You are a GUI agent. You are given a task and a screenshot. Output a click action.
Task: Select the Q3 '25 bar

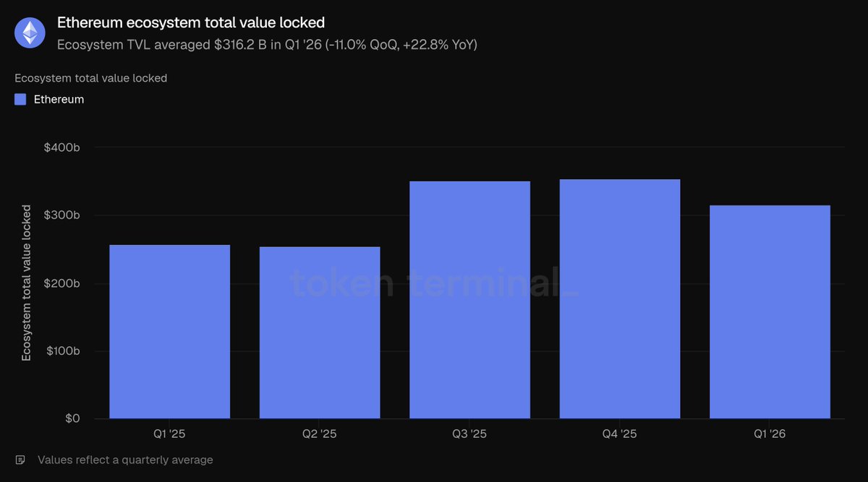[470, 300]
